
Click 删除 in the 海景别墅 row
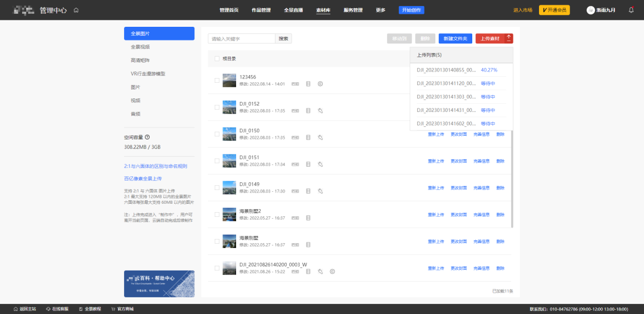(x=500, y=241)
